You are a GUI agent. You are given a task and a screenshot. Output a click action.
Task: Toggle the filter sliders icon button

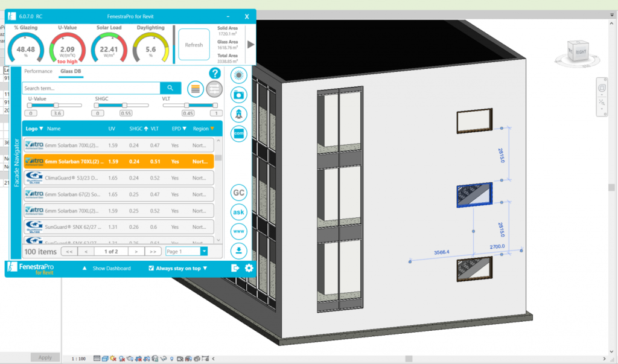coord(214,89)
